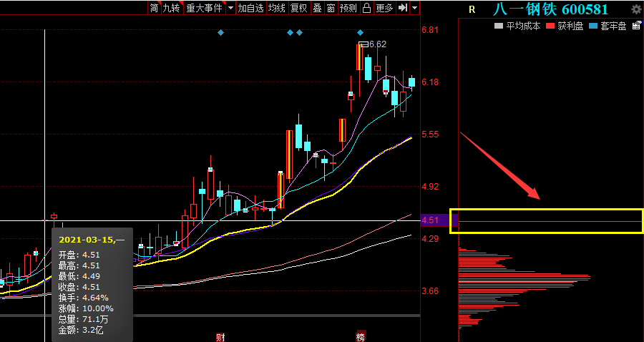Click the 收盘: 4.51 row in tooltip
Screen dimensions: 644x342
tap(79, 287)
